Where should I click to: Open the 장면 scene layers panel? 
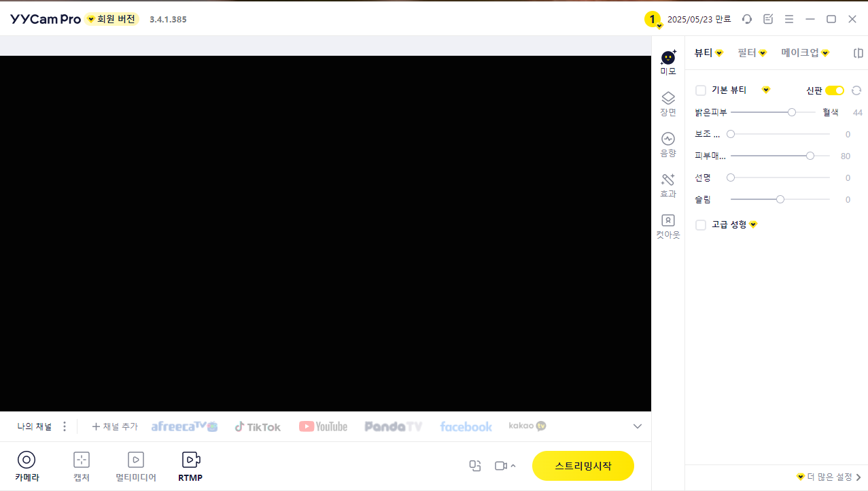point(668,104)
